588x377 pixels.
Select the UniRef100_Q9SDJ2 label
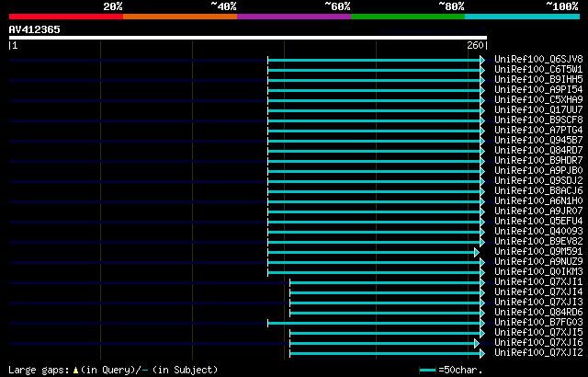pos(538,181)
